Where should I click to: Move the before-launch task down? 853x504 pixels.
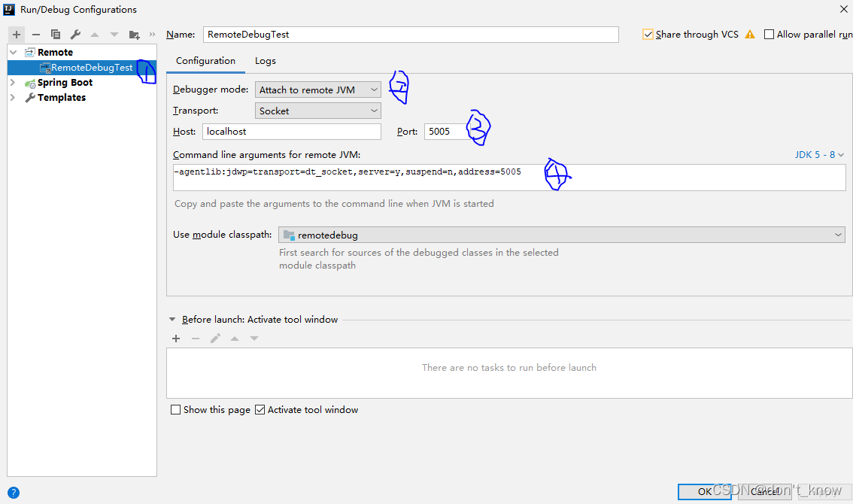(x=254, y=339)
